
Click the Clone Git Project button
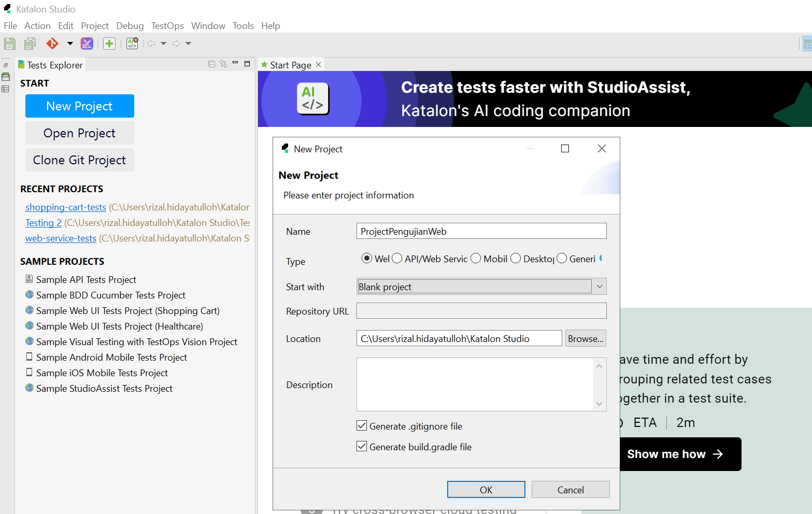(x=80, y=160)
